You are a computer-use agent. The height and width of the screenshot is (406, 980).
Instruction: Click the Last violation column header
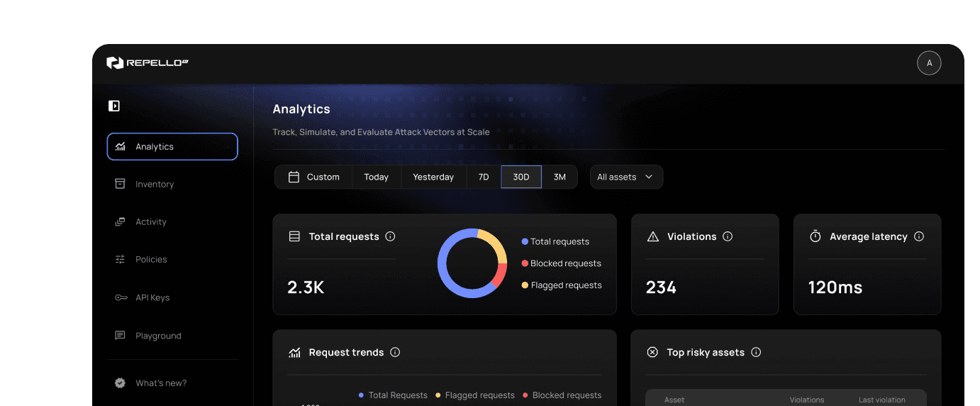(882, 400)
